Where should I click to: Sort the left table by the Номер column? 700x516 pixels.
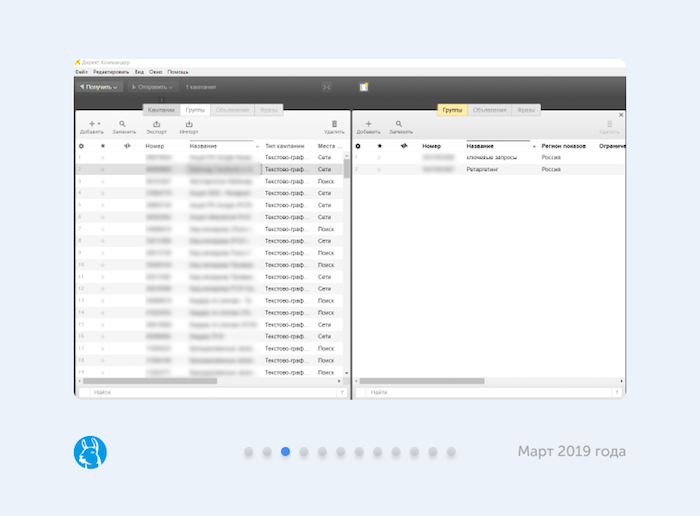click(155, 146)
